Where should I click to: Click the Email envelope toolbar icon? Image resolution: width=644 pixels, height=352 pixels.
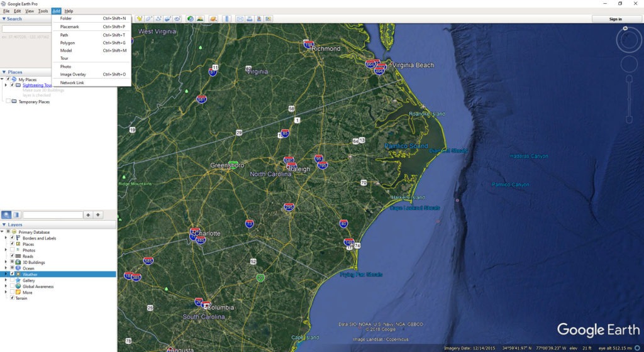pos(240,19)
